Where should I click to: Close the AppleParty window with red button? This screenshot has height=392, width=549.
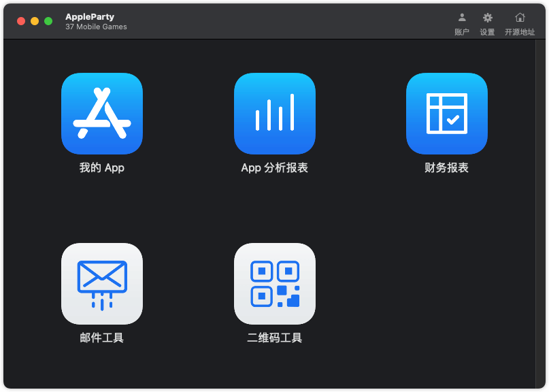coord(21,21)
